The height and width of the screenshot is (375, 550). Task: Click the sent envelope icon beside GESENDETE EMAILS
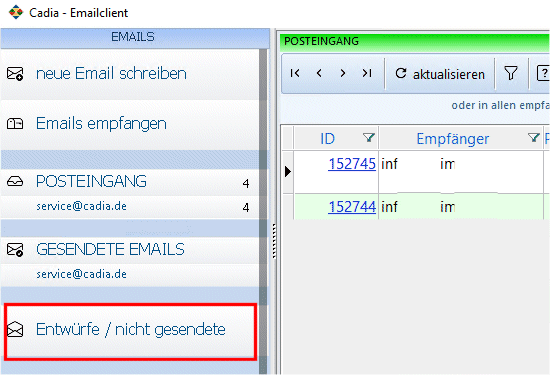click(15, 249)
